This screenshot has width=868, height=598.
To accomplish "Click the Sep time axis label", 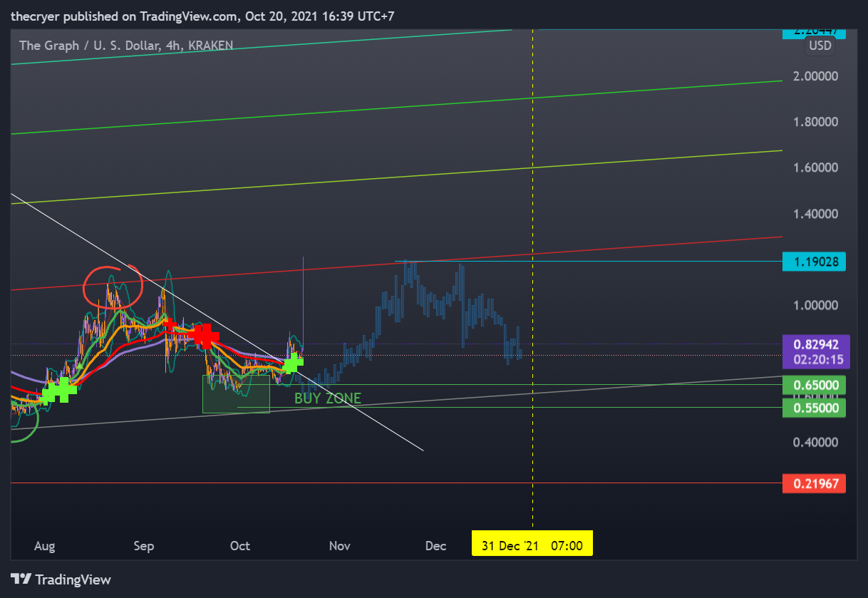I will tap(144, 546).
